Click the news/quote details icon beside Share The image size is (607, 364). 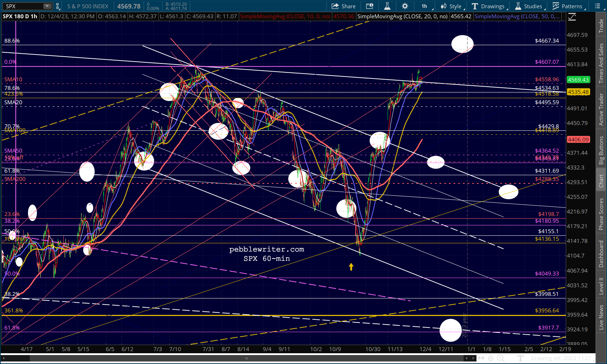point(370,6)
